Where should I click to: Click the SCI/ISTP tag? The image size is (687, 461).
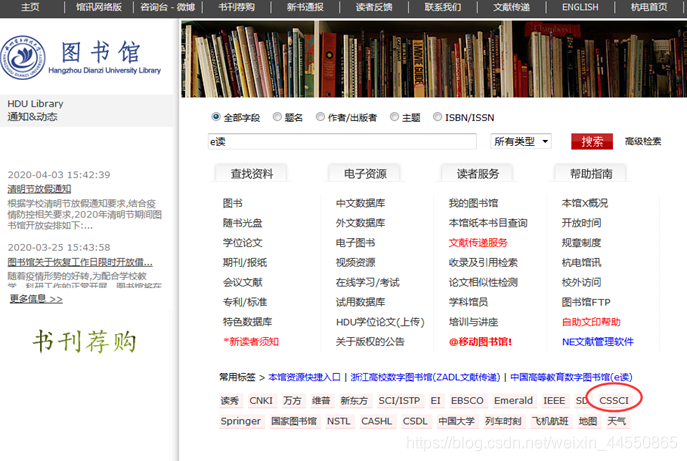tap(399, 401)
